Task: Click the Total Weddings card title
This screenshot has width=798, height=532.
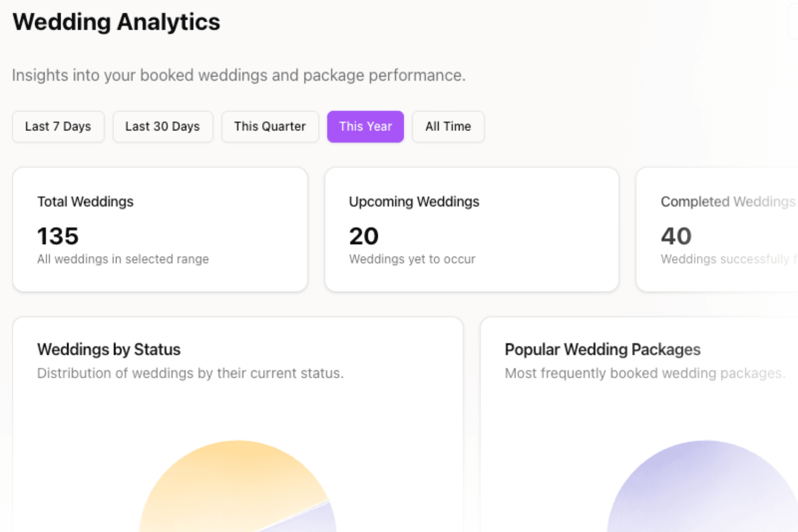Action: tap(85, 202)
